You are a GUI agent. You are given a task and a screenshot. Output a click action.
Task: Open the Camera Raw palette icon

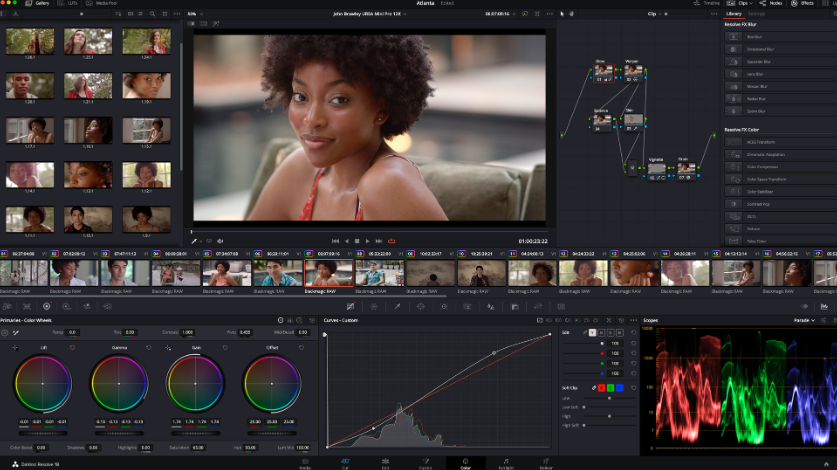7,307
